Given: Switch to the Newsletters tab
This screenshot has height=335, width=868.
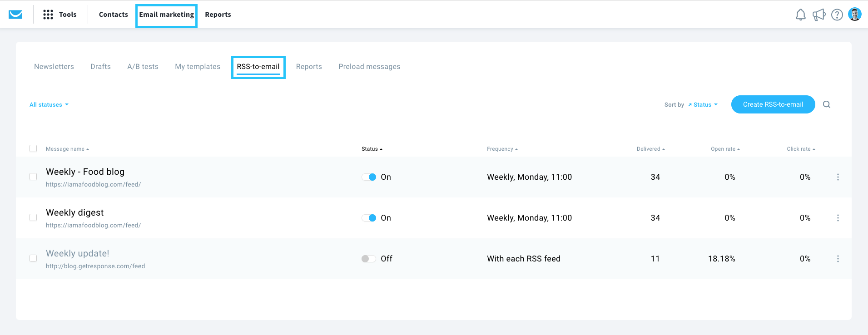Looking at the screenshot, I should point(54,66).
